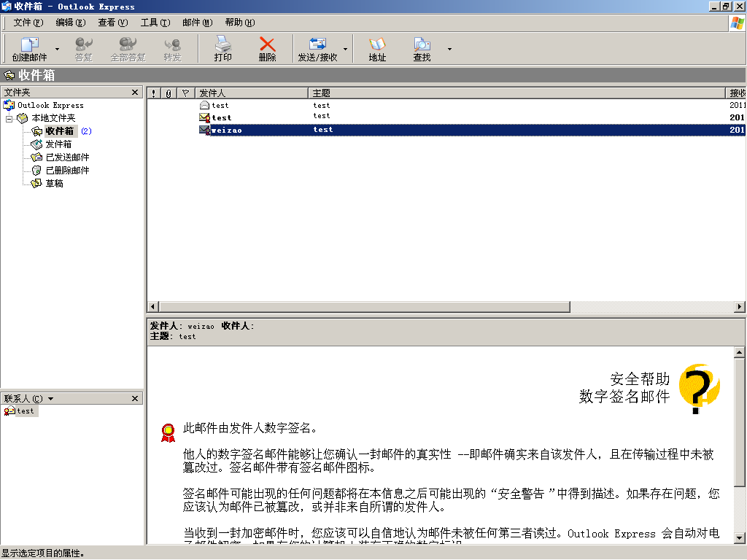Open the Message (邮件) menu
The height and width of the screenshot is (560, 747).
(x=197, y=23)
